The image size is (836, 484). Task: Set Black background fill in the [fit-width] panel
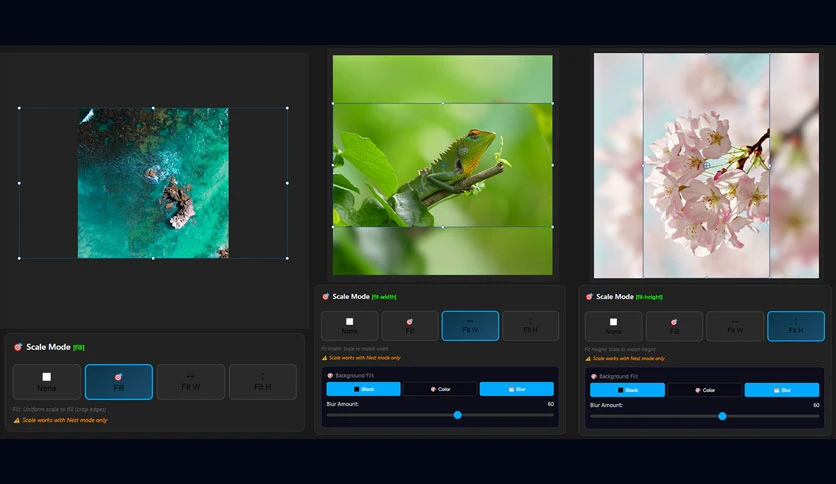(x=364, y=389)
